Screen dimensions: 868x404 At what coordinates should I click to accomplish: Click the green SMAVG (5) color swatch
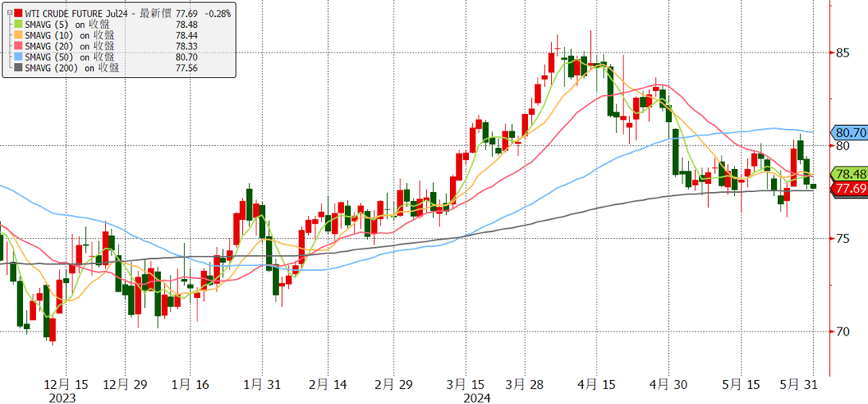click(19, 25)
